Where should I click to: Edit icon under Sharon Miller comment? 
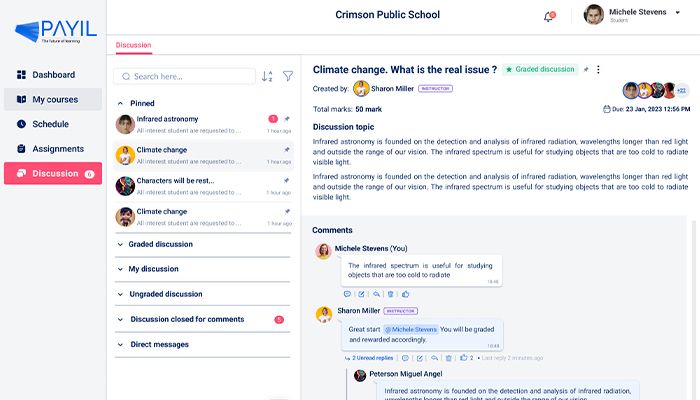[x=420, y=358]
